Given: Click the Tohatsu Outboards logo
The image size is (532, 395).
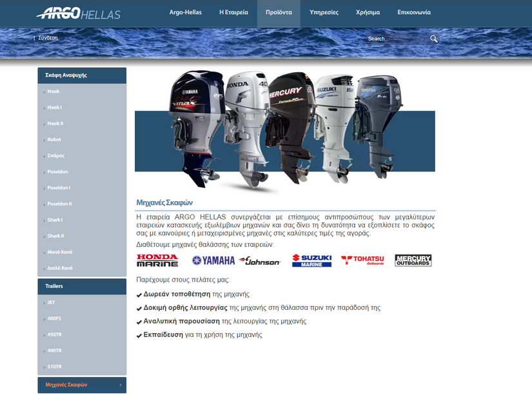Looking at the screenshot, I should 362,260.
